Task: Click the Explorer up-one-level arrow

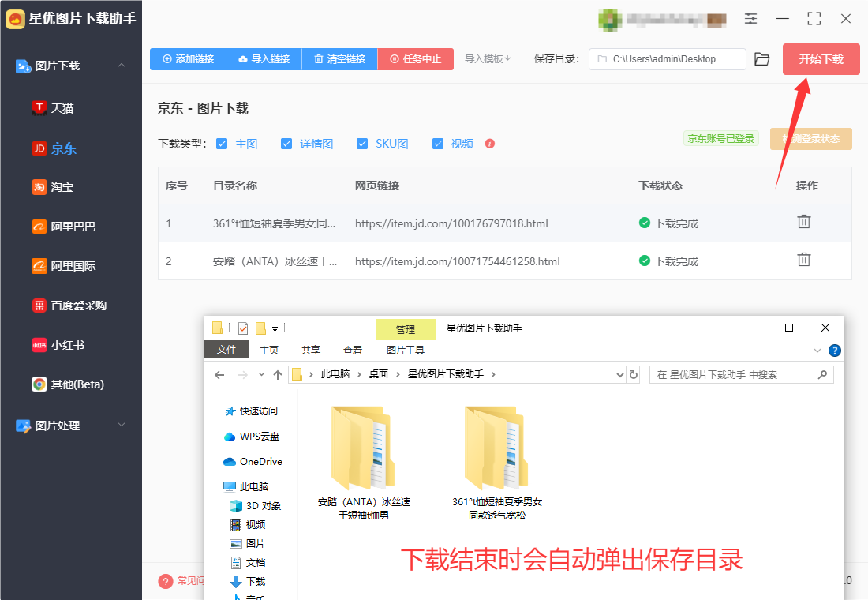Action: point(278,375)
